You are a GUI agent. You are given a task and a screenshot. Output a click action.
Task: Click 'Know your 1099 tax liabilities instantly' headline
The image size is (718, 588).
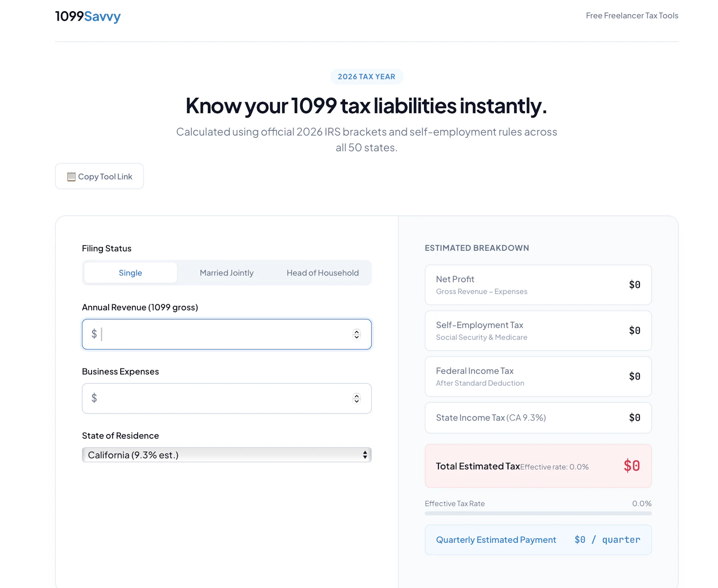(x=367, y=106)
